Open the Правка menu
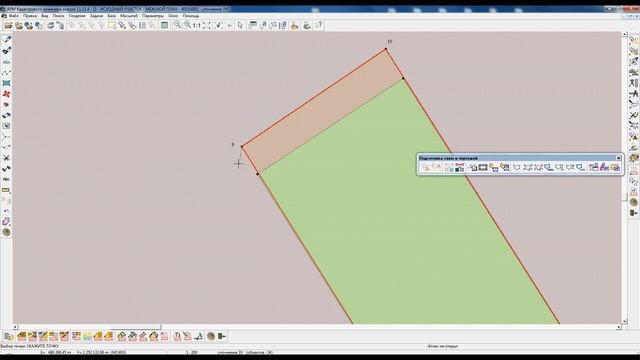Image resolution: width=640 pixels, height=360 pixels. coord(30,16)
